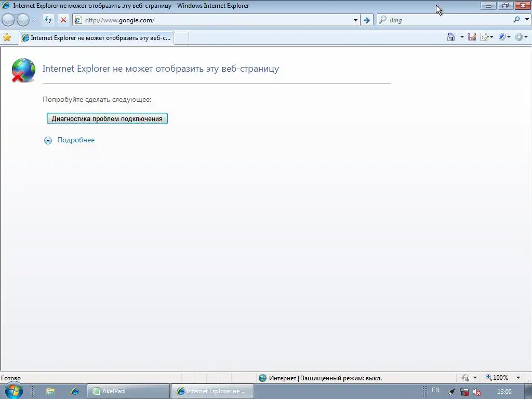Click the Show desktop button at taskbar end

tap(528, 392)
